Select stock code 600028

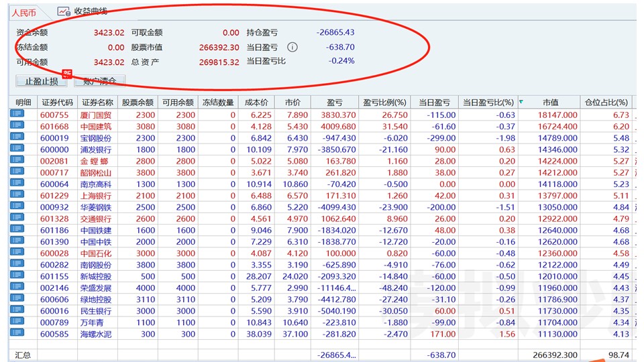click(54, 253)
